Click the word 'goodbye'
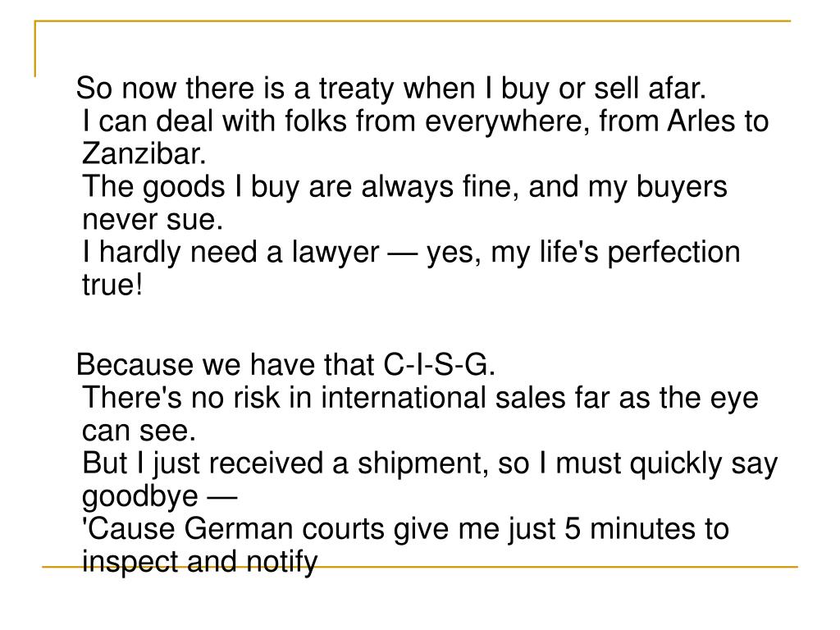The height and width of the screenshot is (630, 840). 139,498
